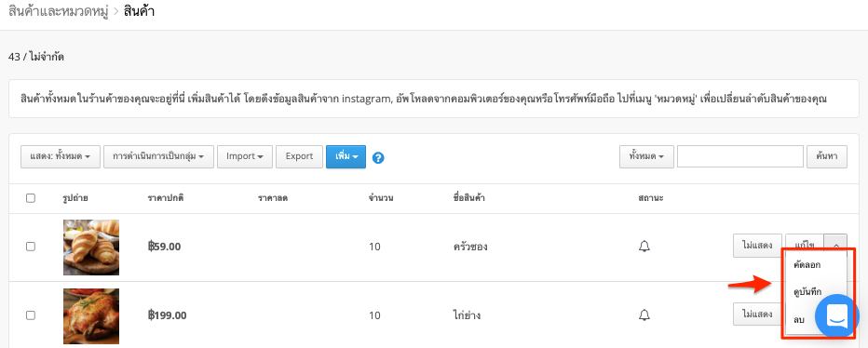Open the blue chat bubble widget

pyautogui.click(x=837, y=316)
